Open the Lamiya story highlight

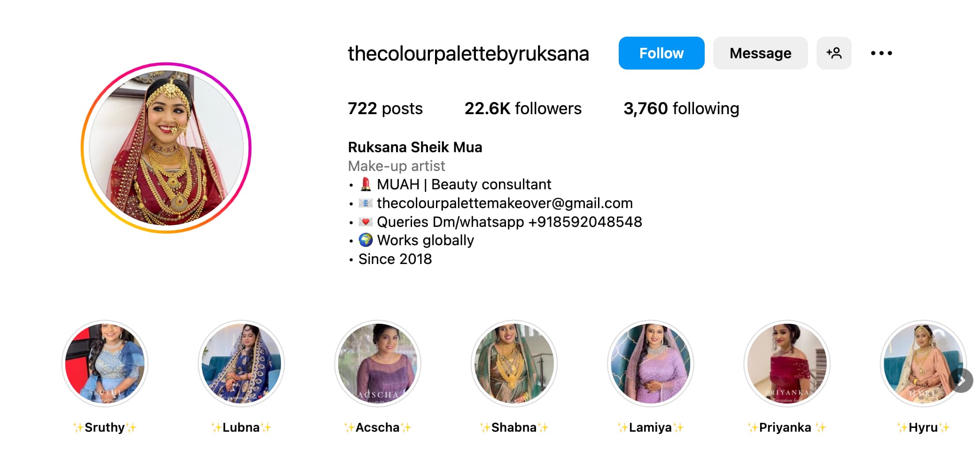pos(651,363)
